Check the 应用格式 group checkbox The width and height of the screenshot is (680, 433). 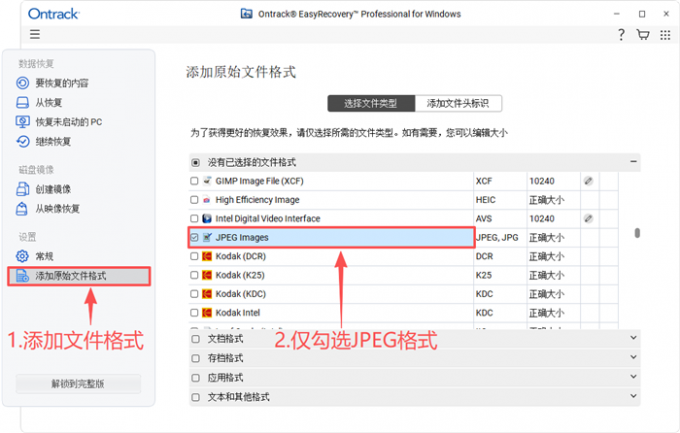pos(196,377)
